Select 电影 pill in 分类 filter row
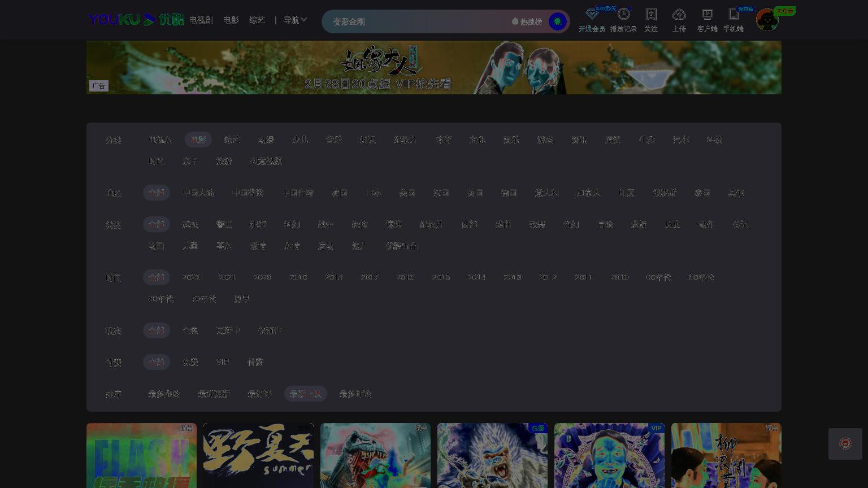Screen dimensions: 868x488 pos(198,140)
